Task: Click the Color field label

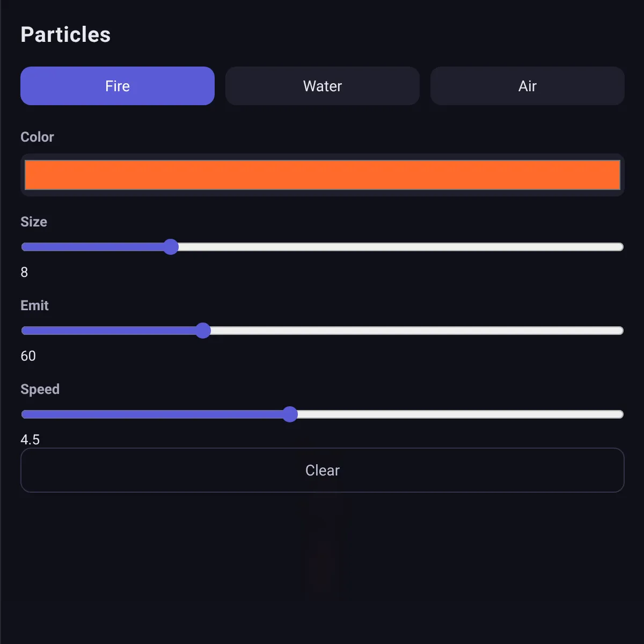Action: pyautogui.click(x=37, y=137)
